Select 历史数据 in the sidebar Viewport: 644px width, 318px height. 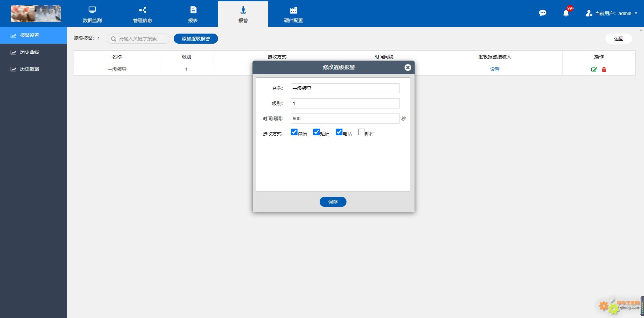click(34, 69)
